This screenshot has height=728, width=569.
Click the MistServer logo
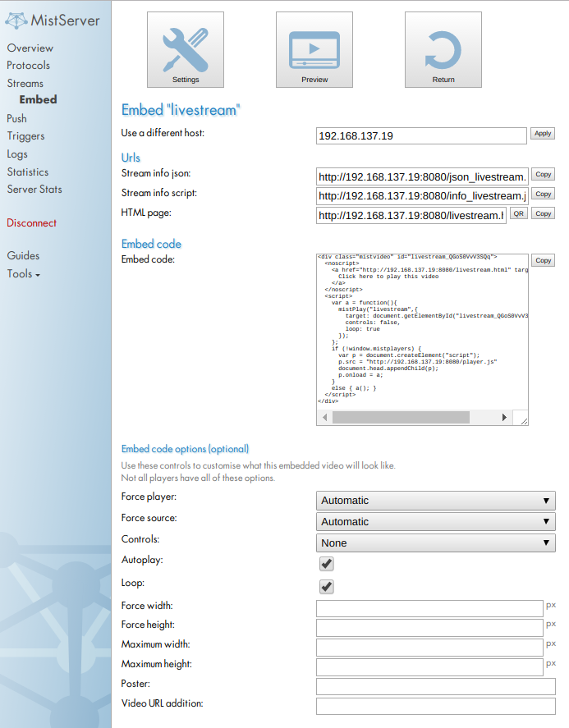(53, 21)
